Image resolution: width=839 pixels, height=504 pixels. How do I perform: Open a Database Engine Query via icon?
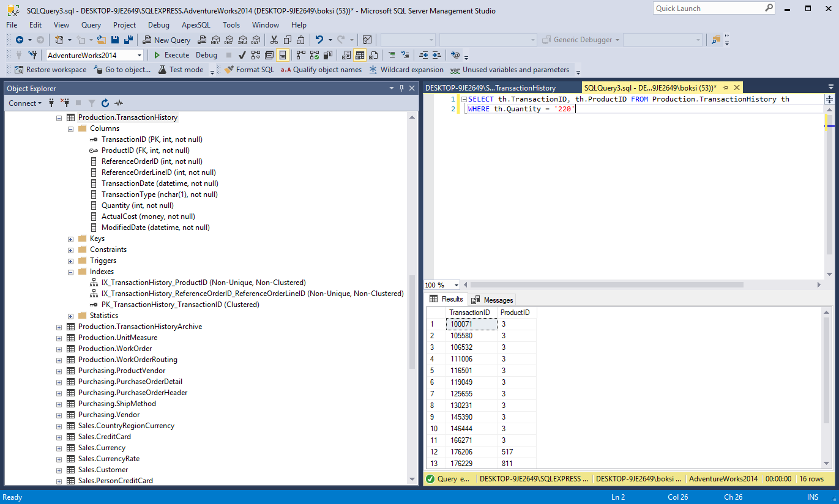[201, 40]
